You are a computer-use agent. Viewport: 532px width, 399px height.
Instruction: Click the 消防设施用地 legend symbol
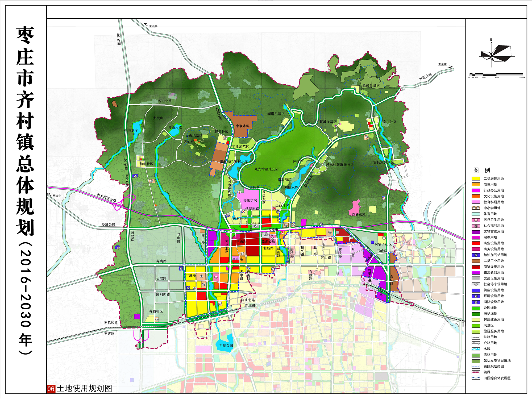coord(476,302)
